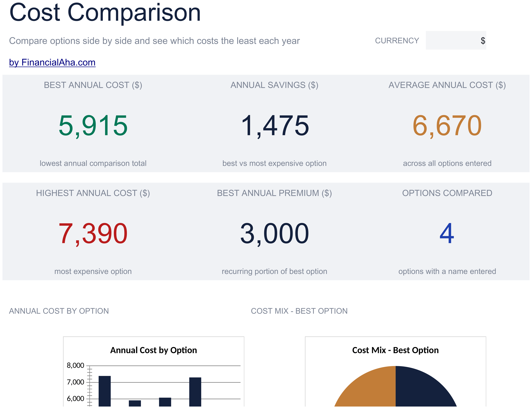
Task: Click the tallest first bar in the bar chart
Action: [x=105, y=391]
